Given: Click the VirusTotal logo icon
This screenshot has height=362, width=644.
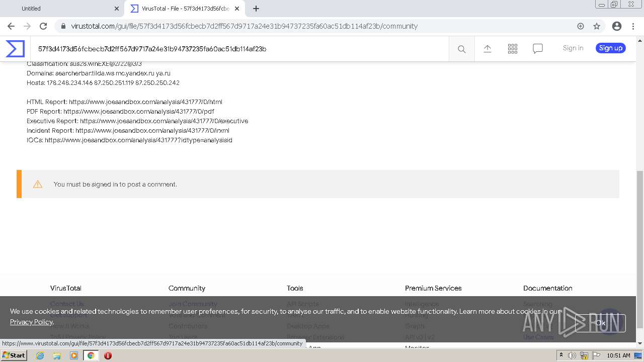Looking at the screenshot, I should pyautogui.click(x=15, y=49).
